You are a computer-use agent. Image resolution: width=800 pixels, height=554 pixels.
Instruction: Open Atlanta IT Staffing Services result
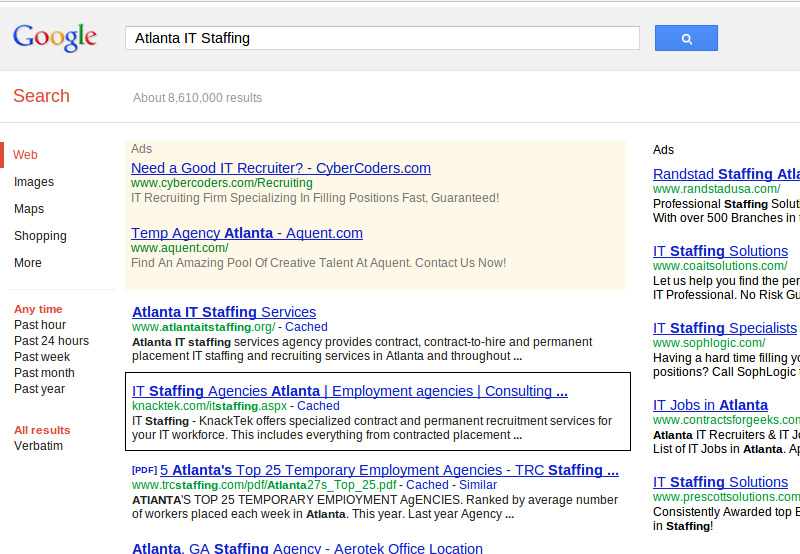(224, 312)
